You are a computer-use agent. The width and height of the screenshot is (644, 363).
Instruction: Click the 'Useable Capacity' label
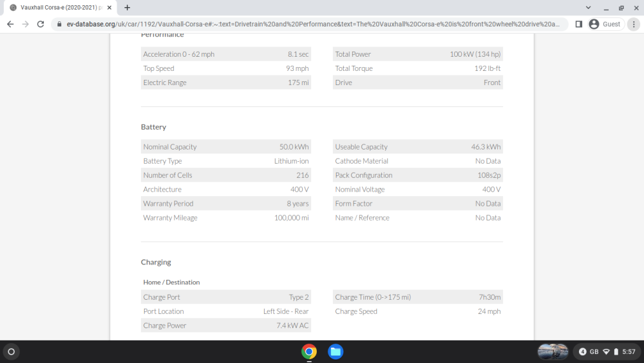pyautogui.click(x=361, y=147)
